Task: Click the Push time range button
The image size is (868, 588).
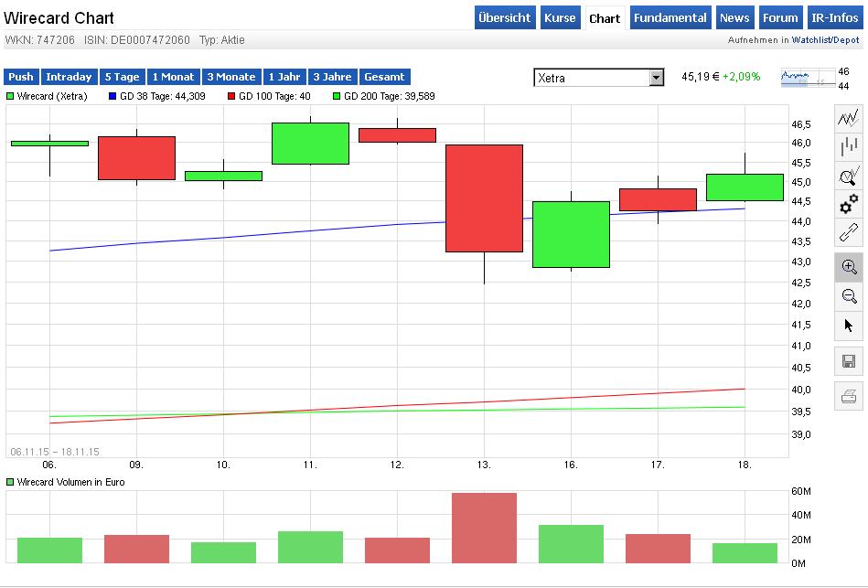Action: 21,77
